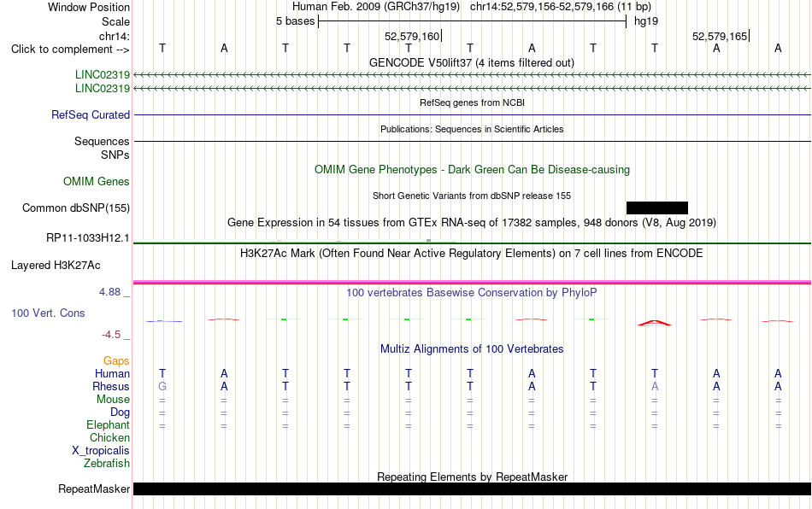Screen dimensions: 812x509
Task: Select the Dog species label
Action: coord(121,412)
